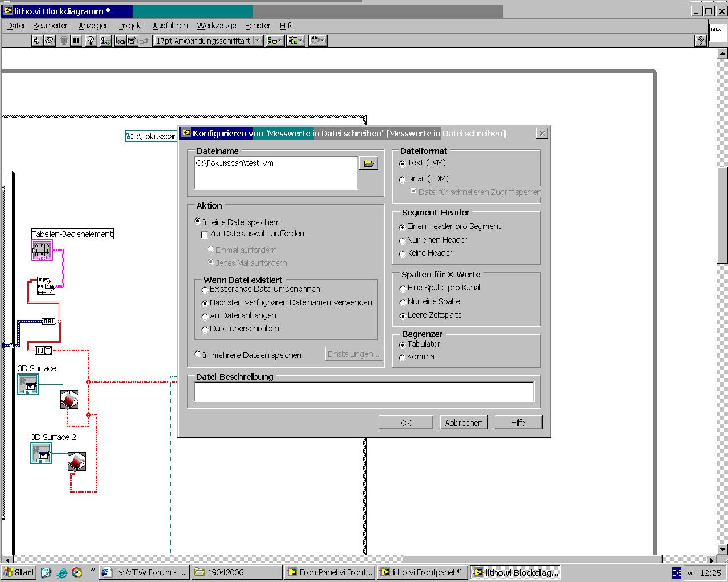Click the Hilfe button in the dialog
The image size is (728, 582).
(x=518, y=423)
